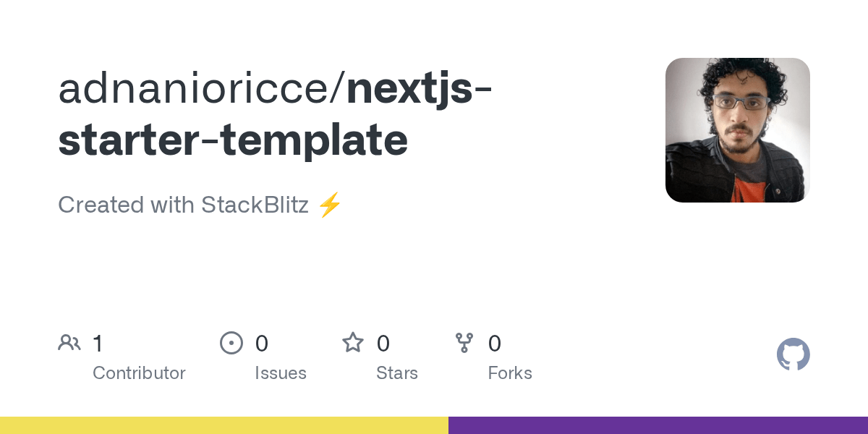Select the Issues label text

click(x=281, y=373)
